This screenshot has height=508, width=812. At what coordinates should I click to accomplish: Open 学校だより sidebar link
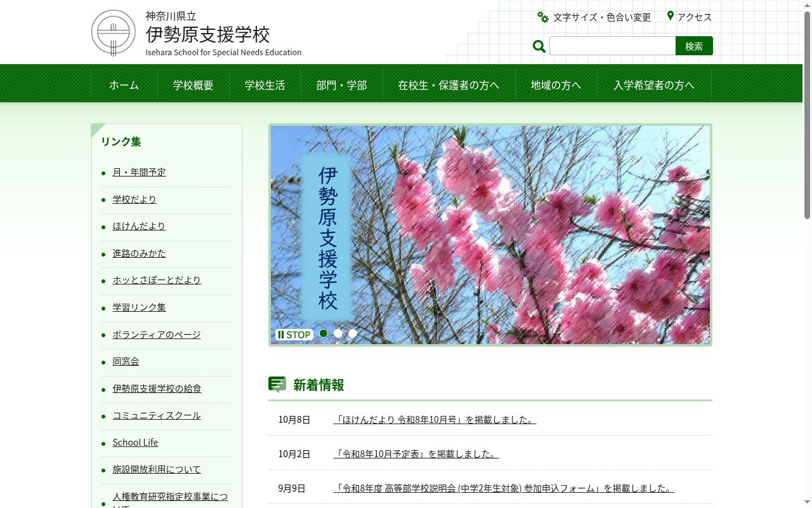click(134, 199)
